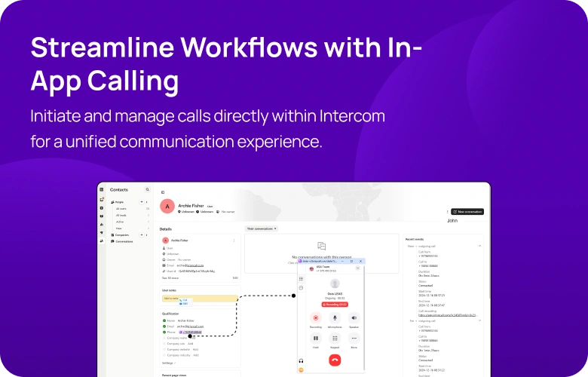Add a company with the Companies plus button

(x=142, y=234)
